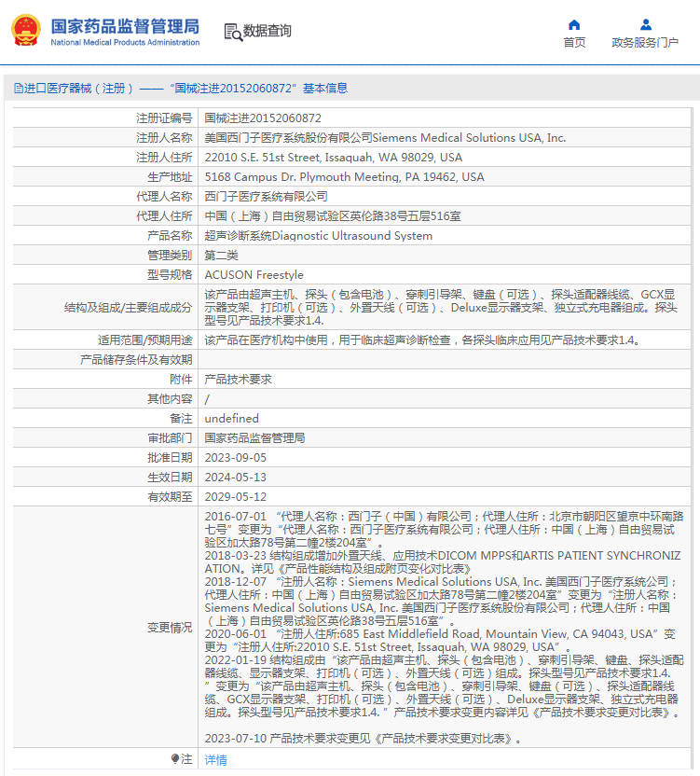Select 22010 S.E. 51st Street, Issaquah address
Screen dimensions: 700x776
point(334,158)
